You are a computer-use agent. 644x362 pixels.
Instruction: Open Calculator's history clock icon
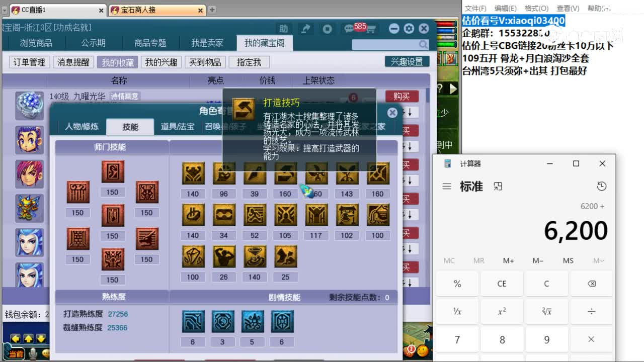click(602, 186)
